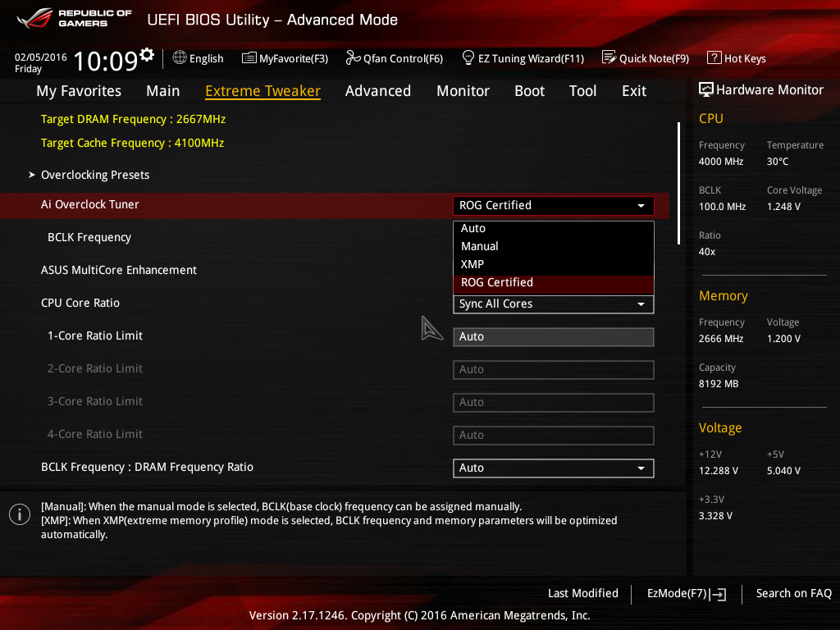This screenshot has height=630, width=840.
Task: Click the 8192 MB memory capacity value
Action: click(719, 384)
